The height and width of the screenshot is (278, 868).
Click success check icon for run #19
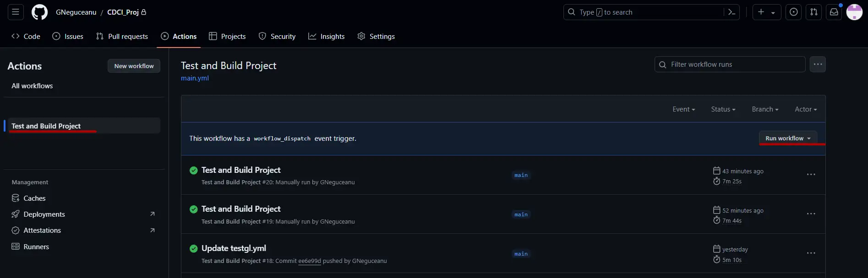click(x=194, y=209)
